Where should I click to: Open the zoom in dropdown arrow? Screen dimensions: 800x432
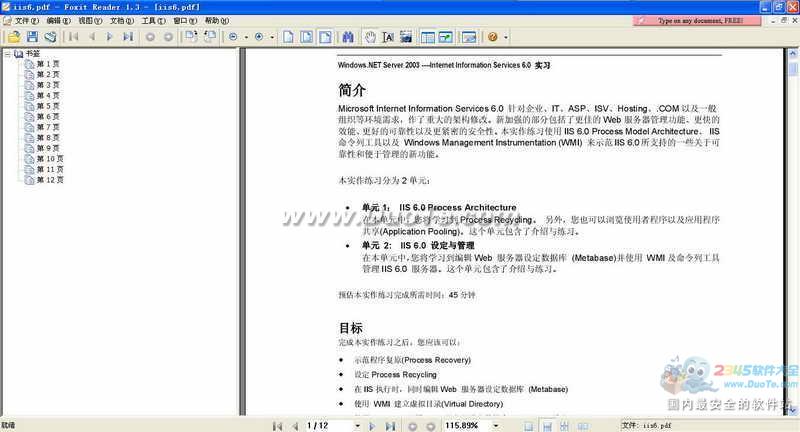[x=272, y=37]
